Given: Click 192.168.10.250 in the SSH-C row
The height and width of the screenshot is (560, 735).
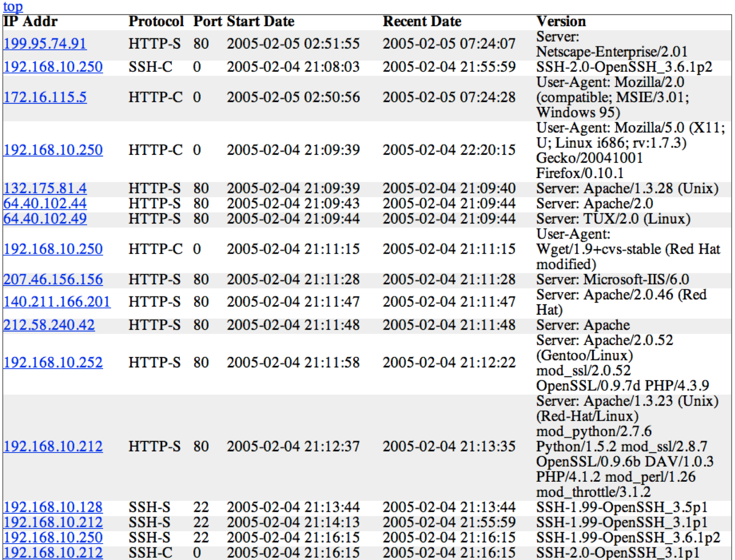Looking at the screenshot, I should coord(53,67).
